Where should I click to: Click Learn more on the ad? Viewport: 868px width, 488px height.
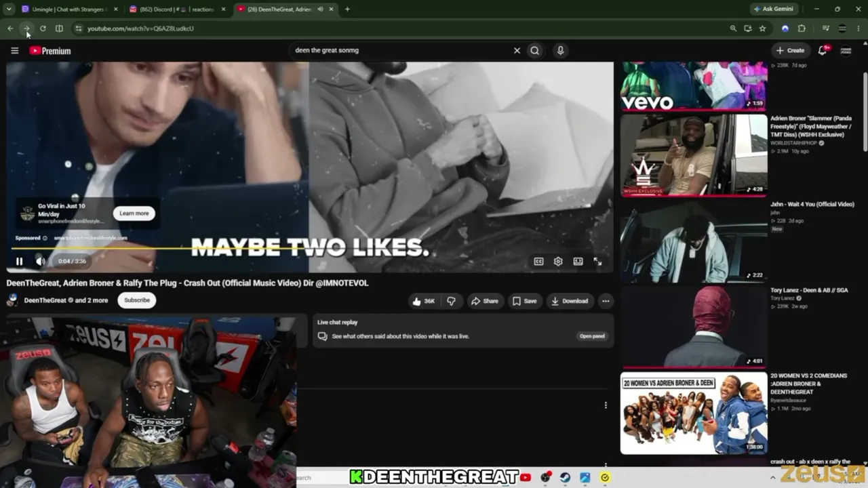(x=134, y=213)
